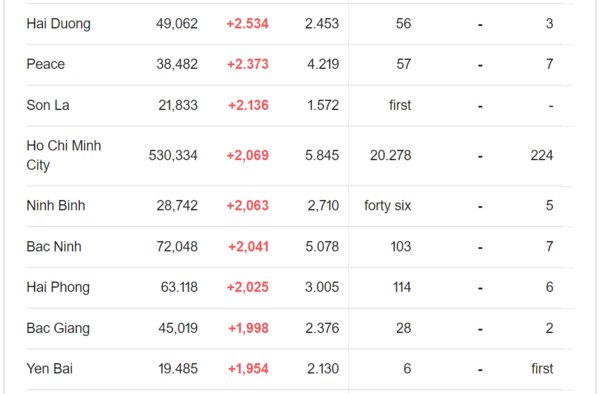Select the Ninh Binh province name

56,206
